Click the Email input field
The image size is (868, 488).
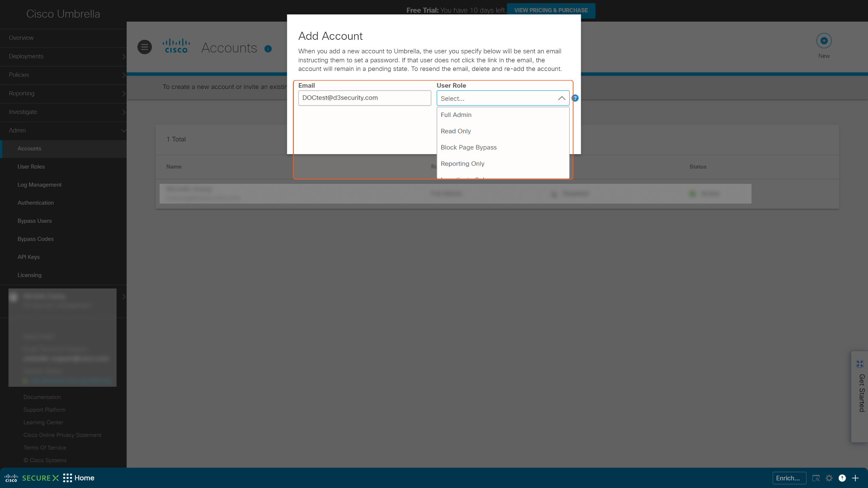[364, 98]
